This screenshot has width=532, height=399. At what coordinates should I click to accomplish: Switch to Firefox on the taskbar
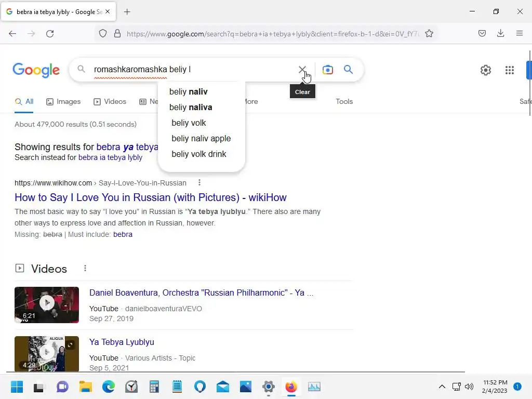[291, 387]
